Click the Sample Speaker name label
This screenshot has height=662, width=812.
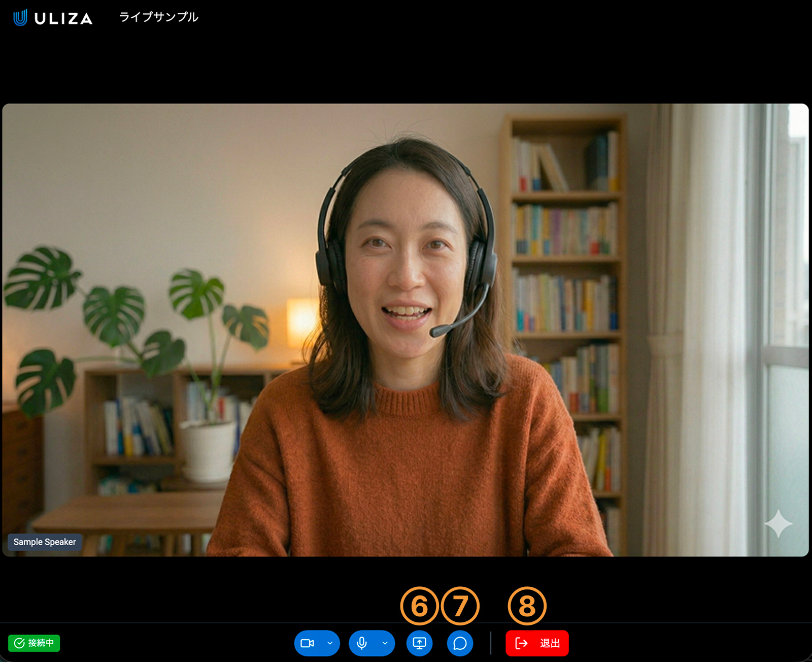click(45, 542)
